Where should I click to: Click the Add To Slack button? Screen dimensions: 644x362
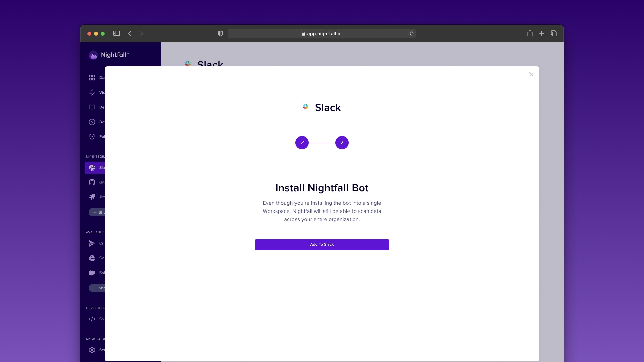point(322,245)
